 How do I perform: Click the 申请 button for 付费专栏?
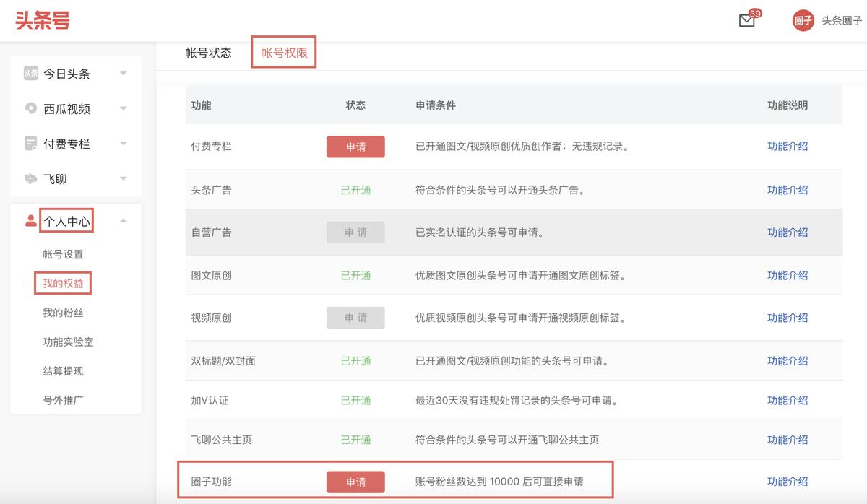pos(355,147)
